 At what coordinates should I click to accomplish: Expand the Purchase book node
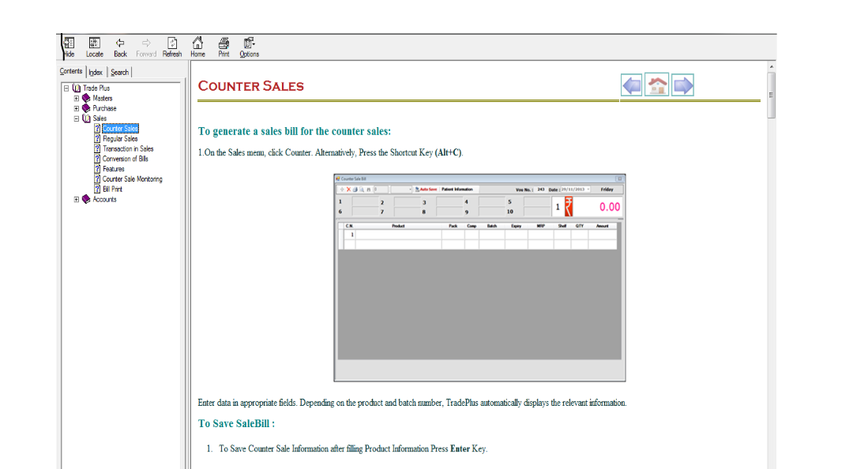click(x=77, y=108)
